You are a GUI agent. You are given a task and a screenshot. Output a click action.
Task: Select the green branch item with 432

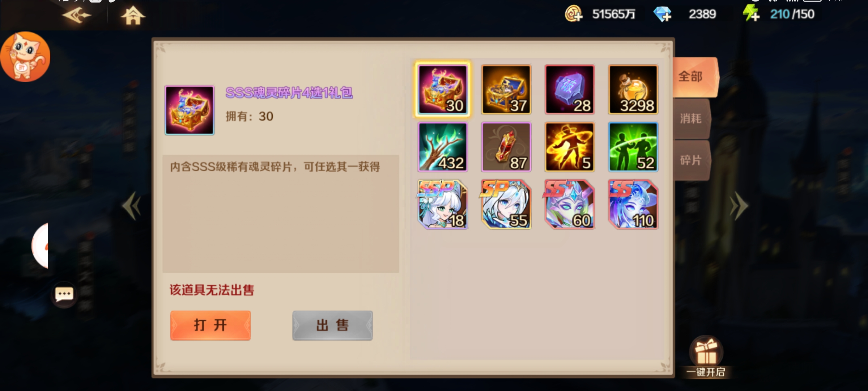pos(443,147)
